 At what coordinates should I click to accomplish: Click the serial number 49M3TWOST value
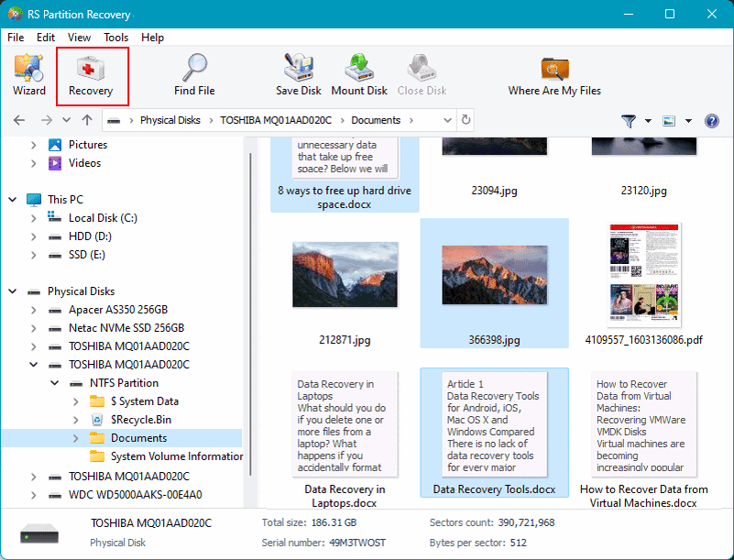pos(357,543)
